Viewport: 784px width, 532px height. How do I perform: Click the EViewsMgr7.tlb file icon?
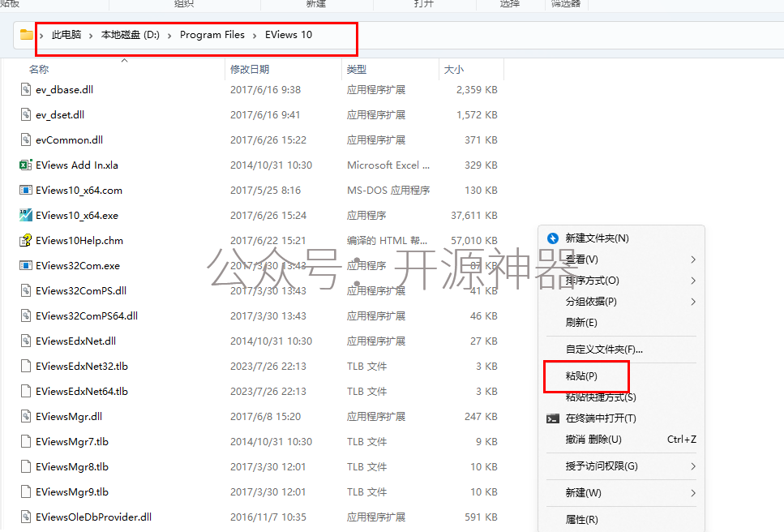pos(26,441)
